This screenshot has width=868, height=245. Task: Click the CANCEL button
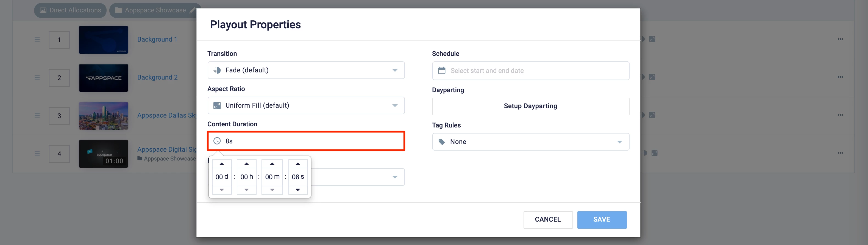pyautogui.click(x=548, y=220)
